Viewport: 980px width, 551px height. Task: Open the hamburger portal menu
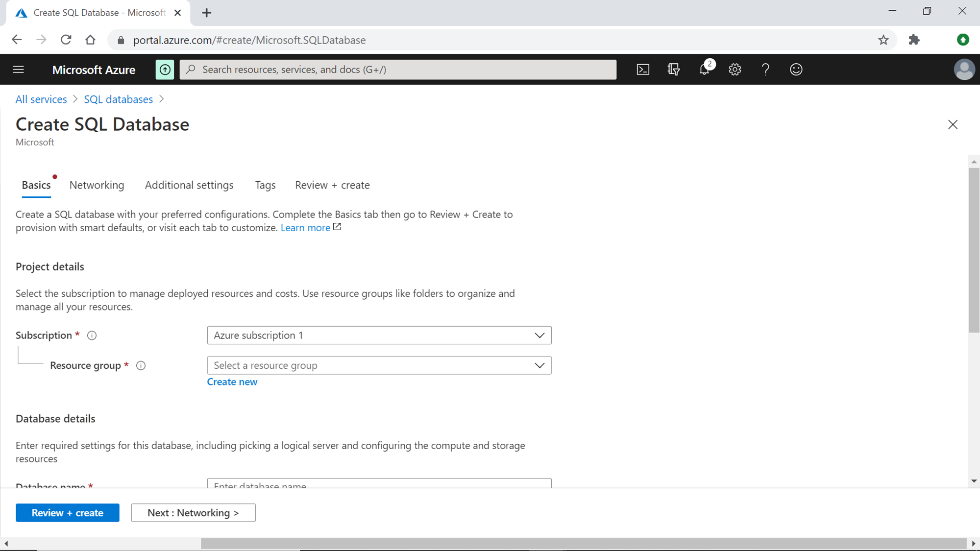[18, 70]
